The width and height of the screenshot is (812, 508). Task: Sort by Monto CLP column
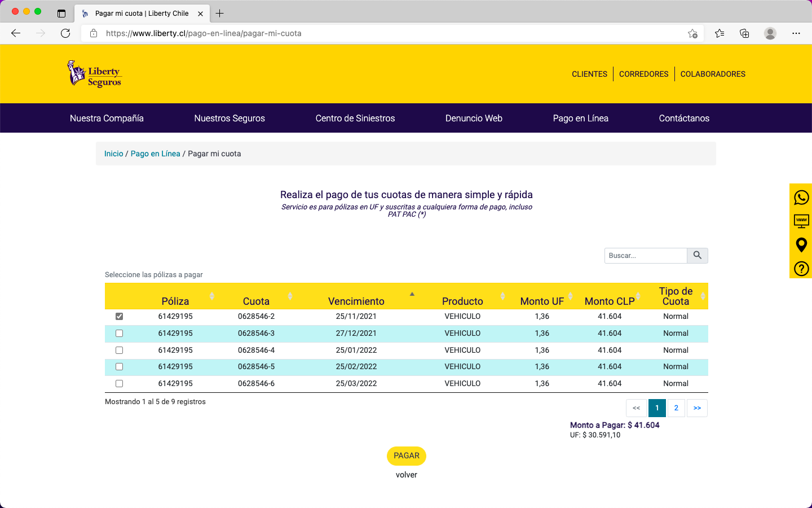[x=610, y=301]
